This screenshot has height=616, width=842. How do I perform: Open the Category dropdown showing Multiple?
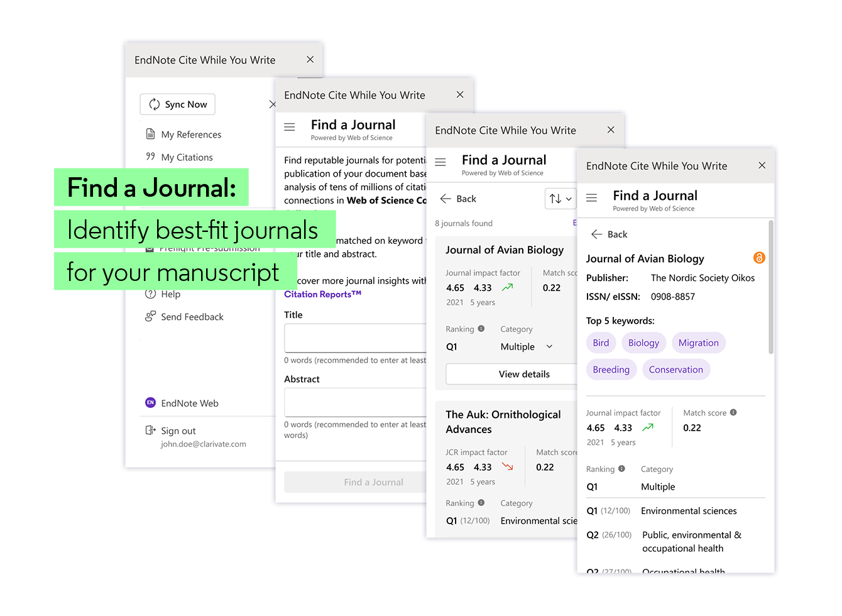pos(528,346)
